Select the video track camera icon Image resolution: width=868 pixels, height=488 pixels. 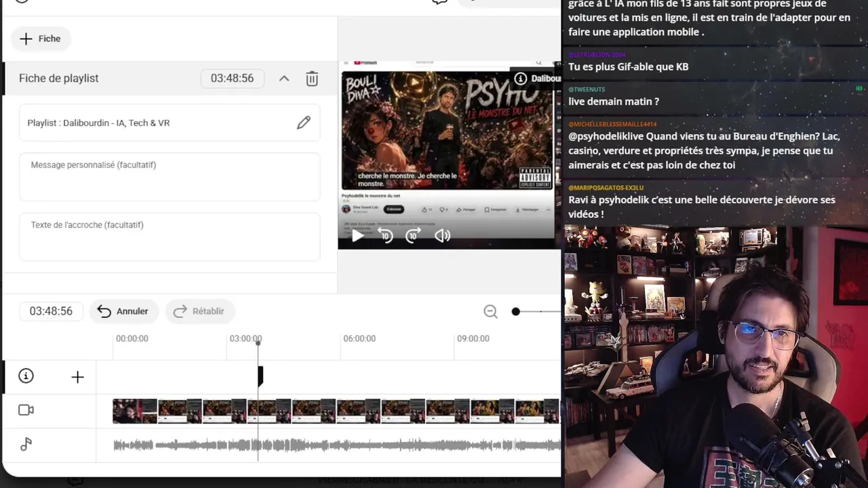coord(26,410)
